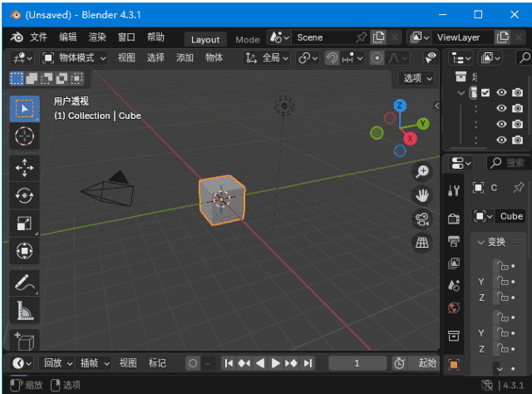532x394 pixels.
Task: Click the zoom viewport magnifier icon
Action: (422, 171)
